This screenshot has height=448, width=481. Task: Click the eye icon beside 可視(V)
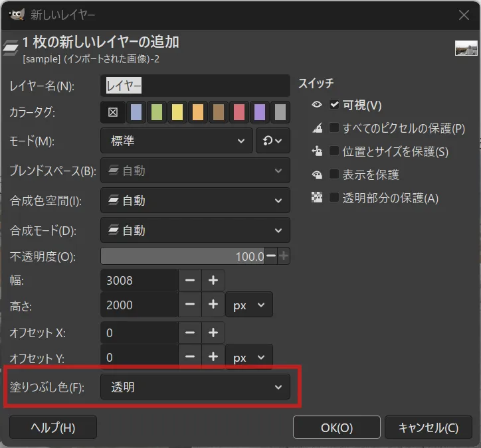click(x=317, y=105)
